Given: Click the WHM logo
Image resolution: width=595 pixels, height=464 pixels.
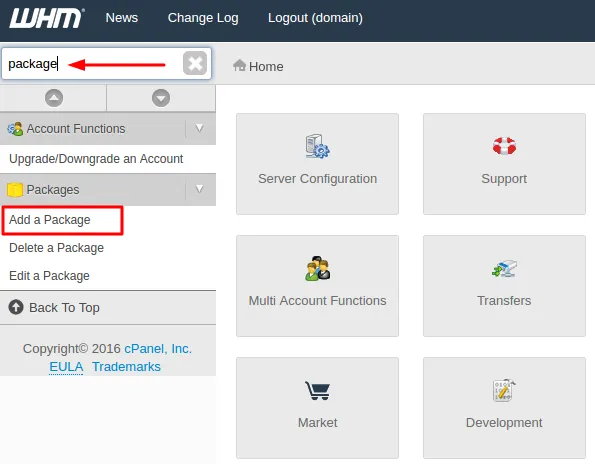Looking at the screenshot, I should click(x=46, y=18).
